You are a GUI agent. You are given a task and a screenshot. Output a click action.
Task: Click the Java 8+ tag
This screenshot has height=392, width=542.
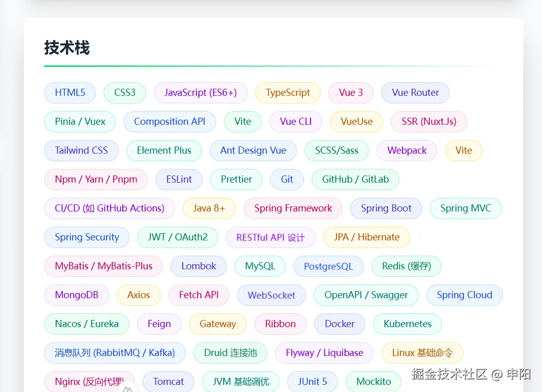coord(209,208)
